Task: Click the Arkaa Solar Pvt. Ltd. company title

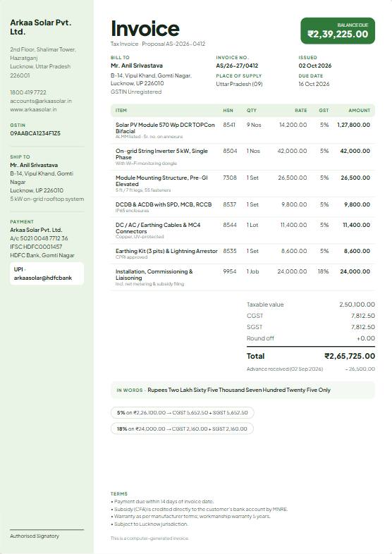Action: pyautogui.click(x=41, y=27)
